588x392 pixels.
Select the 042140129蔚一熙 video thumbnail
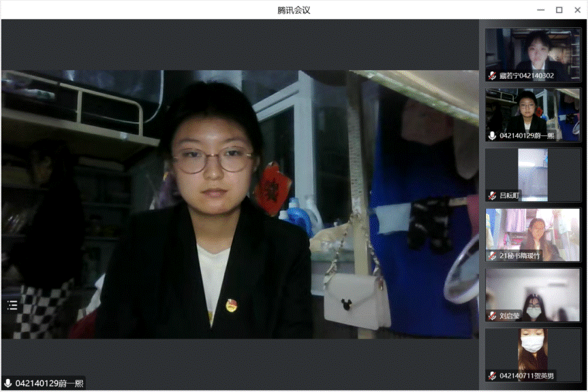pyautogui.click(x=533, y=115)
